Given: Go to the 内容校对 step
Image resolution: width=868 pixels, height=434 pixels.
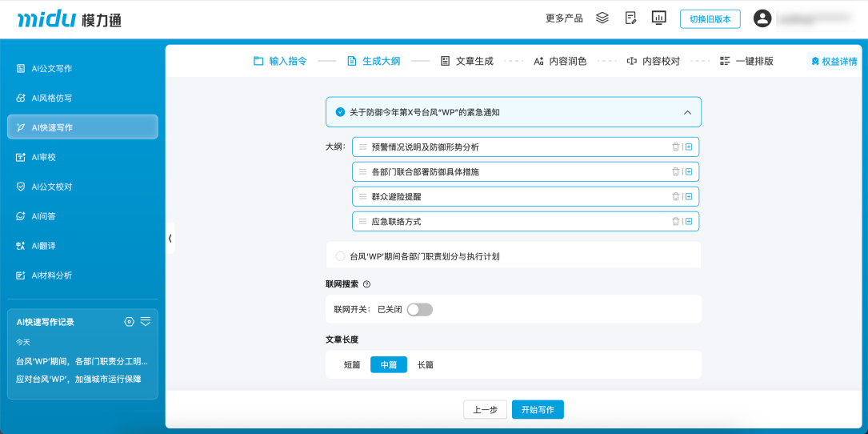Looking at the screenshot, I should click(654, 62).
